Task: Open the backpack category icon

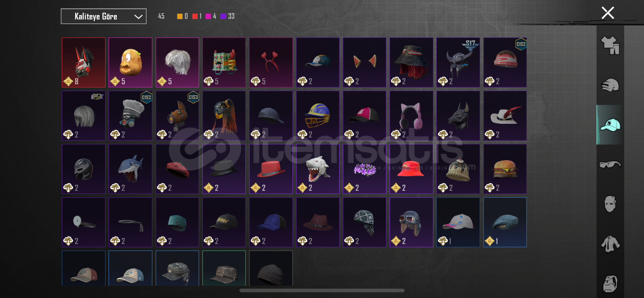Action: (610, 284)
